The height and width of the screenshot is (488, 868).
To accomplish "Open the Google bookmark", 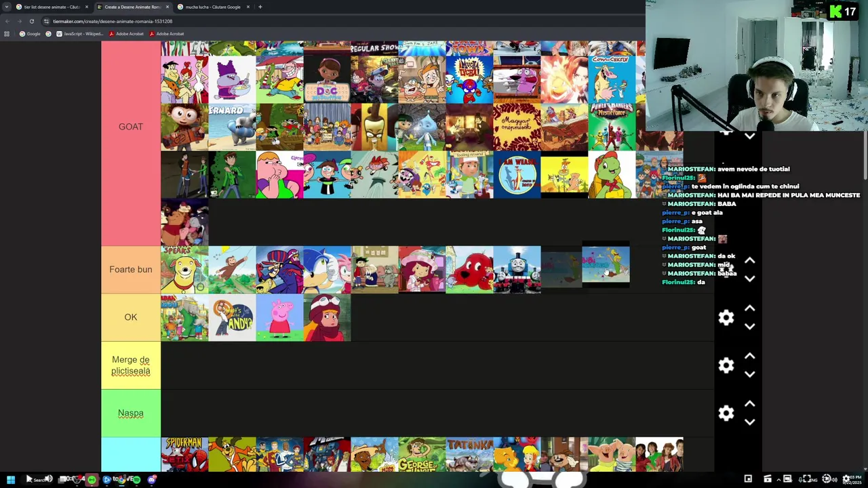I will pyautogui.click(x=30, y=34).
